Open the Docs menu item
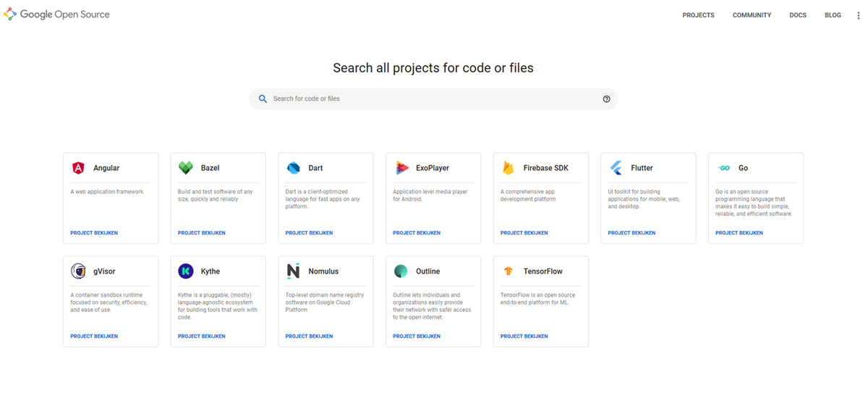This screenshot has width=868, height=406. pyautogui.click(x=798, y=15)
